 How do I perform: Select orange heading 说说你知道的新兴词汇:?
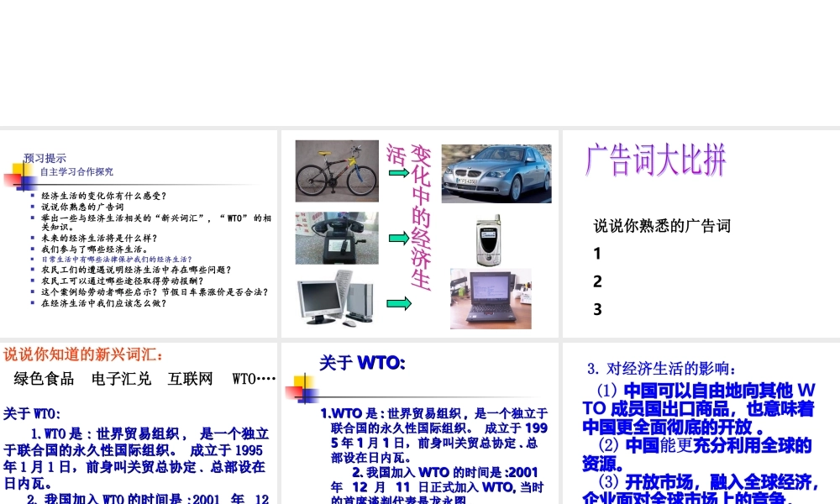[83, 354]
